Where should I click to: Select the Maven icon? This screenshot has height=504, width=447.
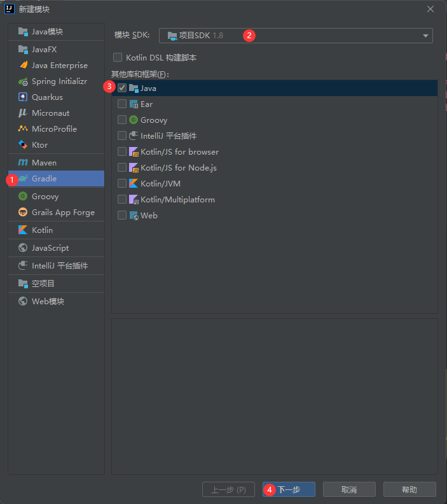pos(23,163)
